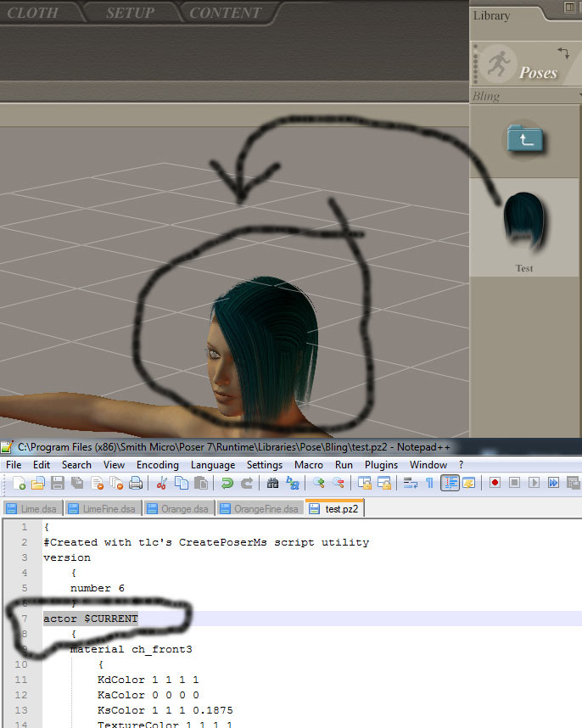Open the Run menu

click(344, 465)
